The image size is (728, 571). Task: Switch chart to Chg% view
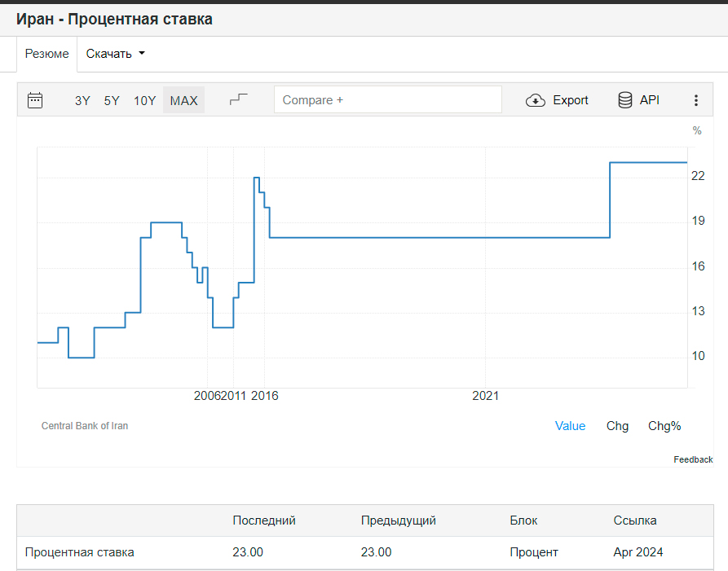(664, 426)
